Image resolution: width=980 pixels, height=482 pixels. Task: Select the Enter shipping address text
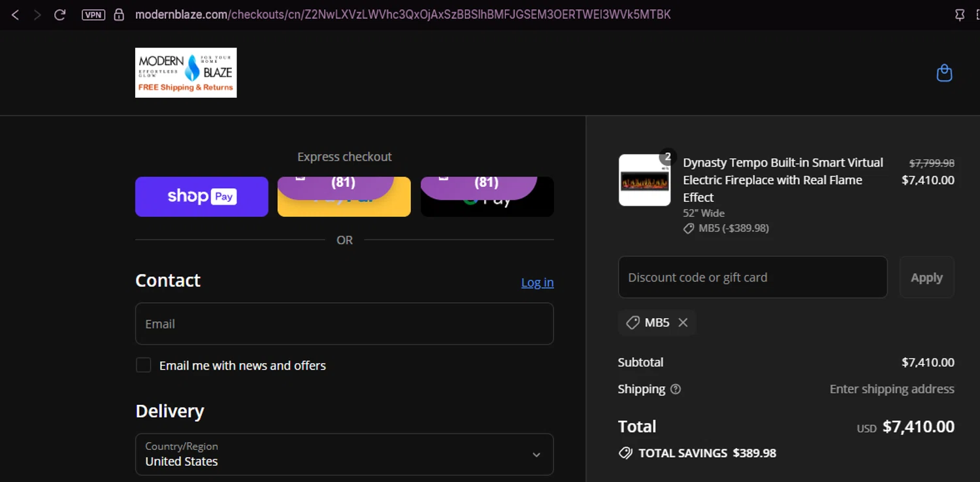click(892, 389)
